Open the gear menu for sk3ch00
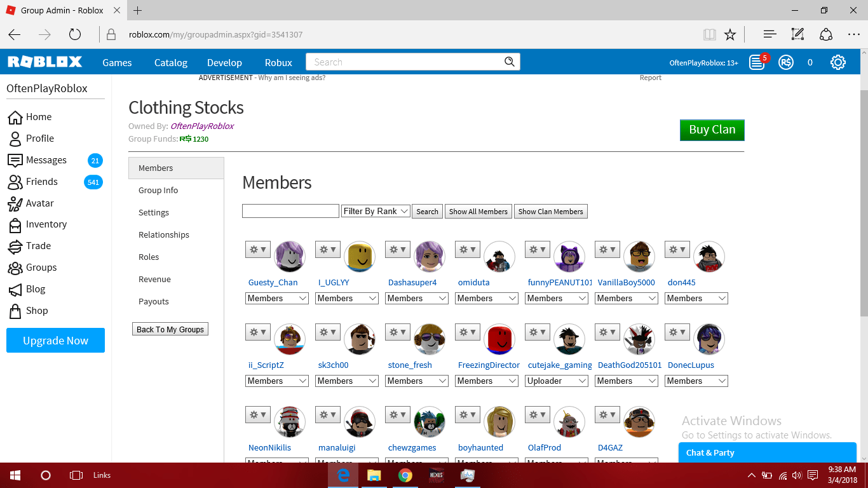 327,332
